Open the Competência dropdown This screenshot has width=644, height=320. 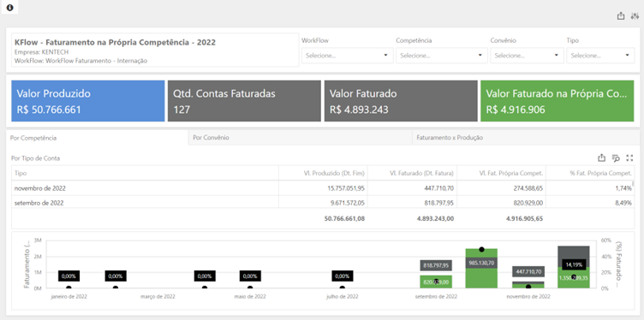click(x=442, y=56)
